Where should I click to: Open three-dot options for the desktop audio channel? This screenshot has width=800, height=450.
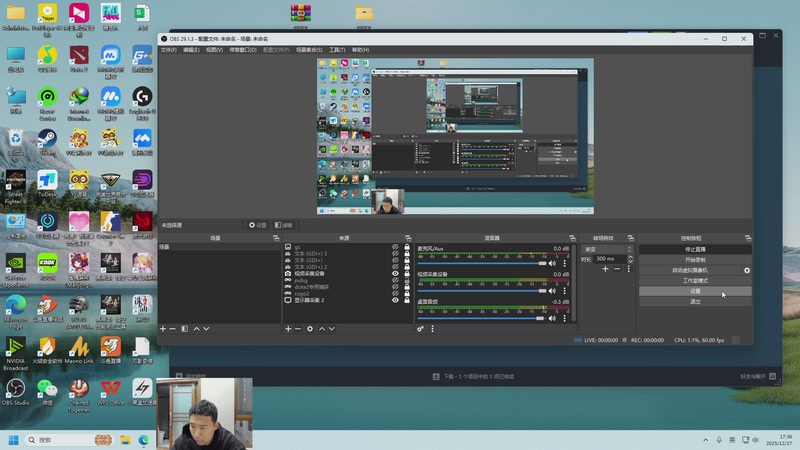coord(564,318)
